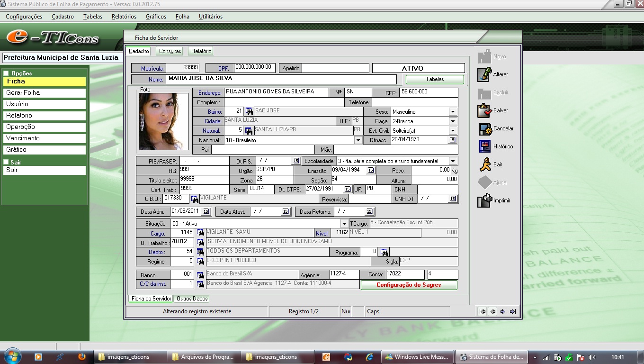Go to the last record arrow
644x364 pixels.
click(x=512, y=311)
